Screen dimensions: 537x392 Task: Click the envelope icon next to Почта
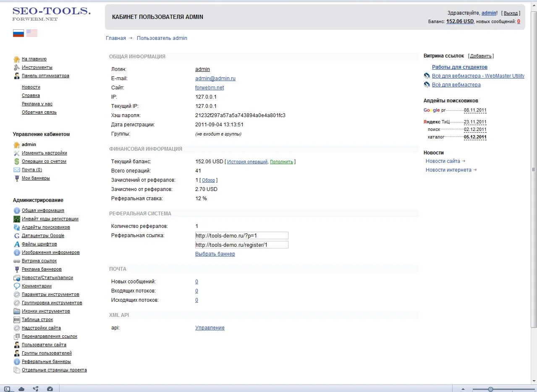tap(17, 170)
